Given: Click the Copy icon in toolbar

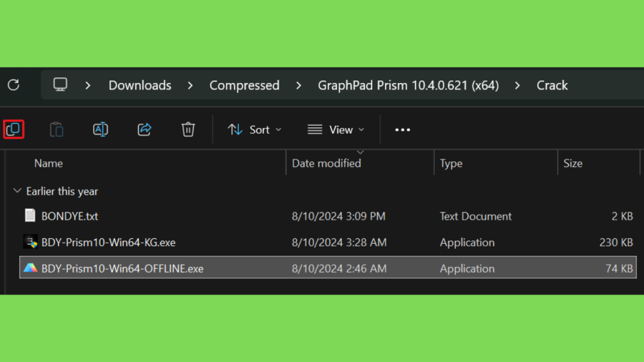Looking at the screenshot, I should tap(14, 129).
